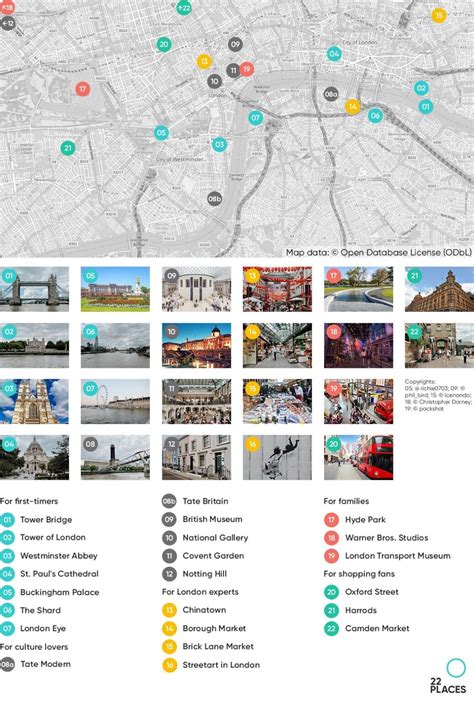Select legend text 'Tower Bridge'
The width and height of the screenshot is (474, 702).
(46, 520)
